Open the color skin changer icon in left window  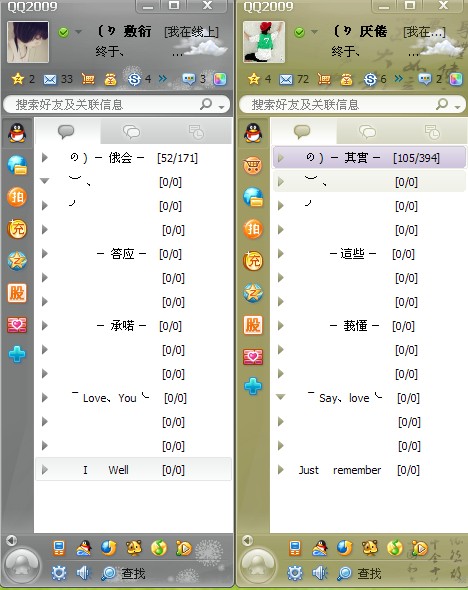click(220, 79)
